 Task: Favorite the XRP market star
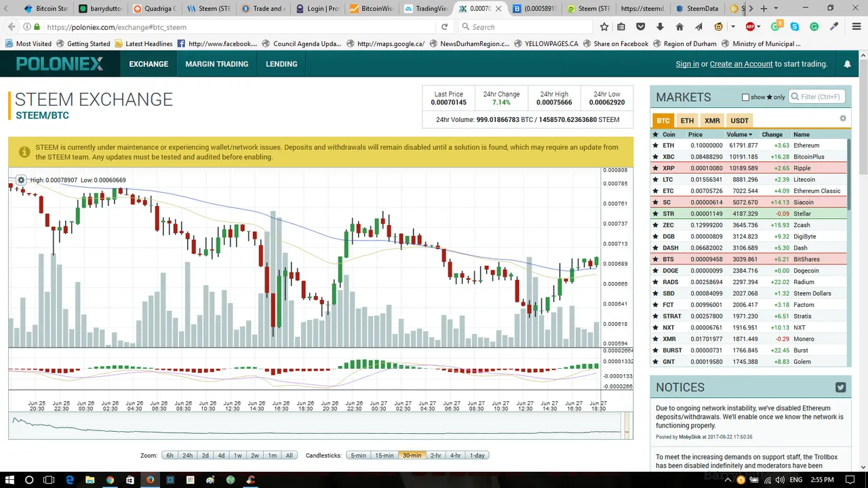[x=655, y=168]
